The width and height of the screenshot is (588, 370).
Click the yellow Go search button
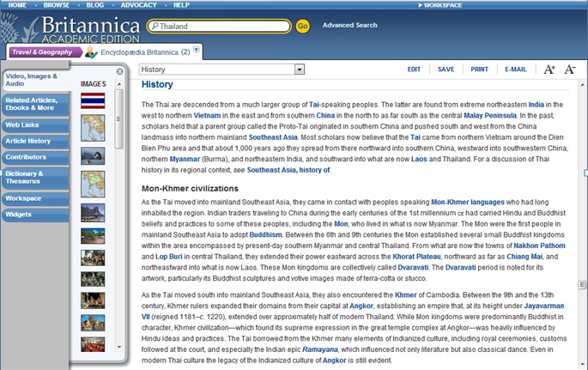[x=303, y=26]
